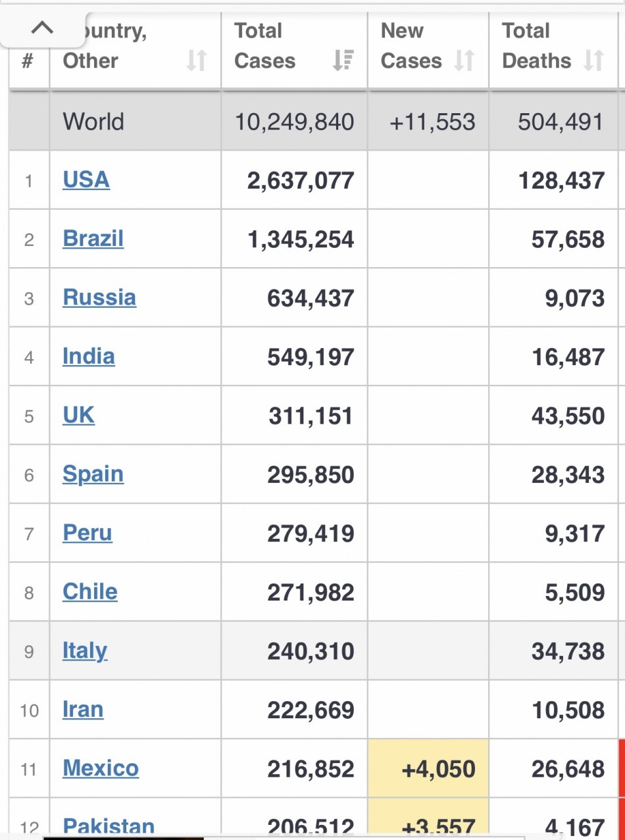625x840 pixels.
Task: Sort by Country column arrows icon
Action: pyautogui.click(x=196, y=61)
